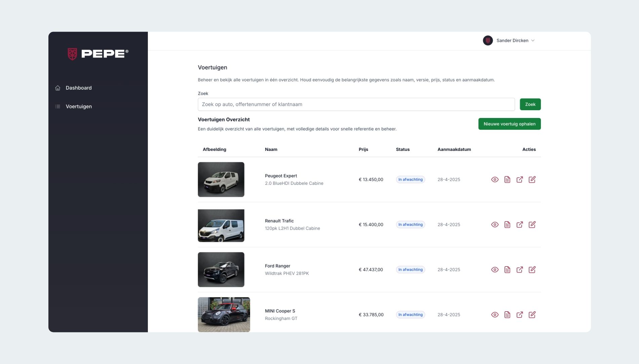Open the Peugeot Expert thumbnail
Viewport: 639px width, 364px height.
[221, 179]
